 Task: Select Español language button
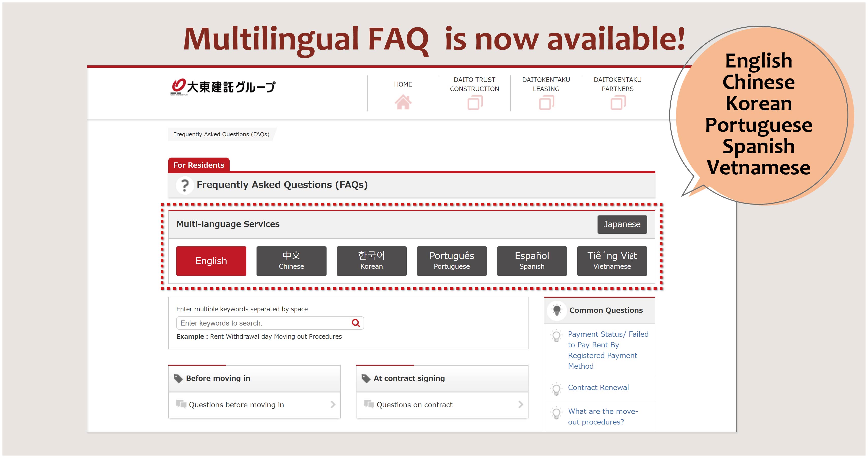click(x=532, y=261)
